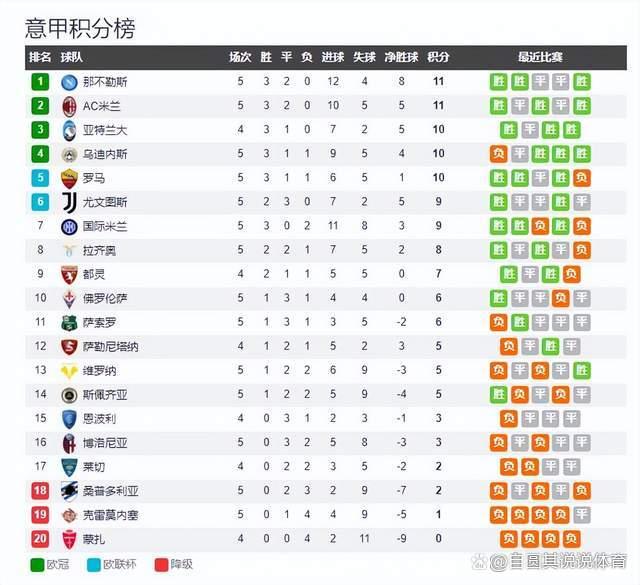Viewport: 640px width, 585px height.
Task: Click the Monza shield logo beside 蒙扎
Action: click(x=69, y=539)
